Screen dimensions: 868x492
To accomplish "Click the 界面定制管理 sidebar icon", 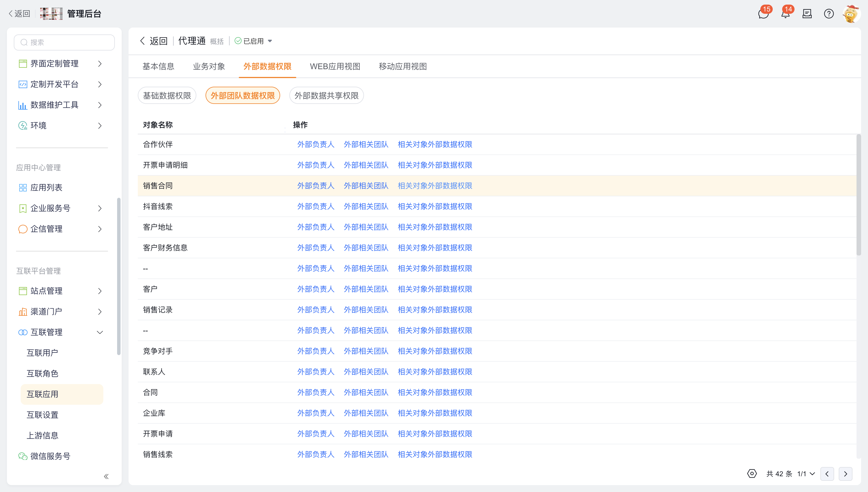I will [x=23, y=63].
